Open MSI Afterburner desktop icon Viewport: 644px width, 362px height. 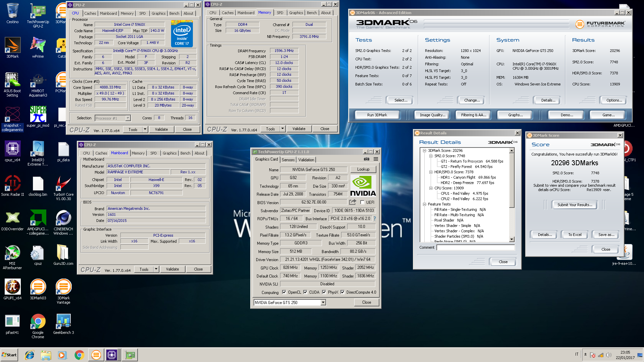12,257
